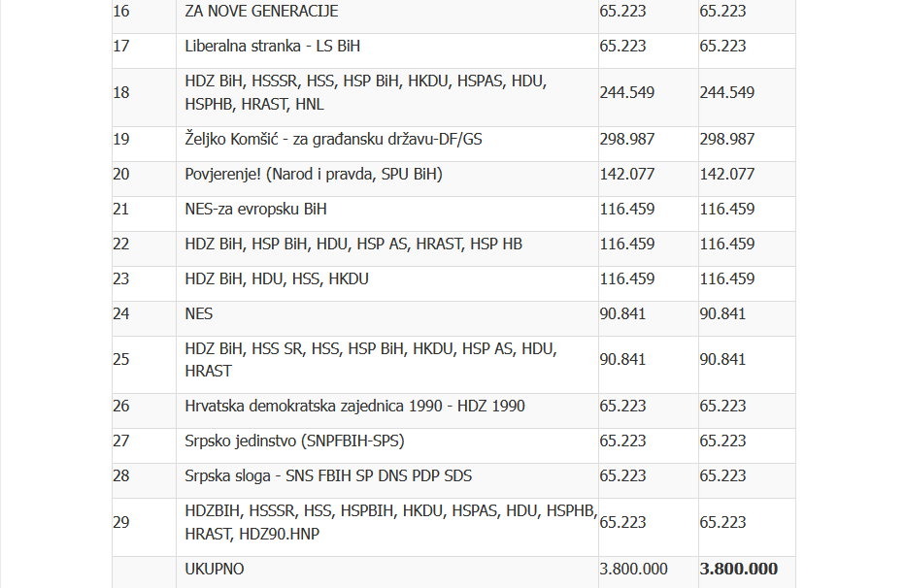
Task: Select row 22 HDZ BiH, HSP BiH coalition
Action: pos(353,245)
